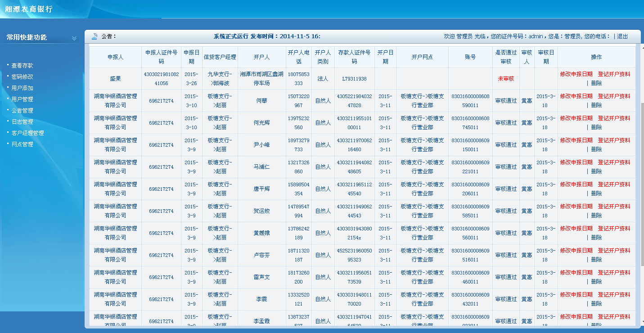Click ID number L79311938 cell
This screenshot has height=333, width=644.
point(354,79)
